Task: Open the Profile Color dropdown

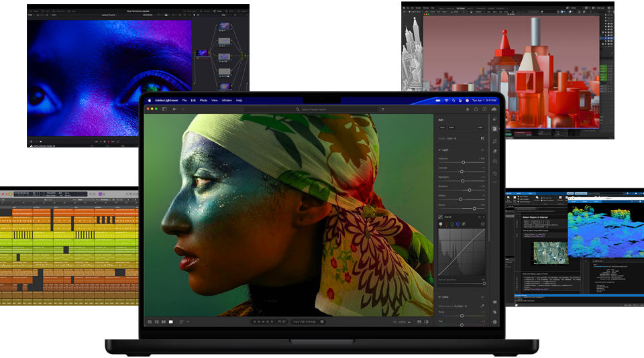Action: click(450, 138)
